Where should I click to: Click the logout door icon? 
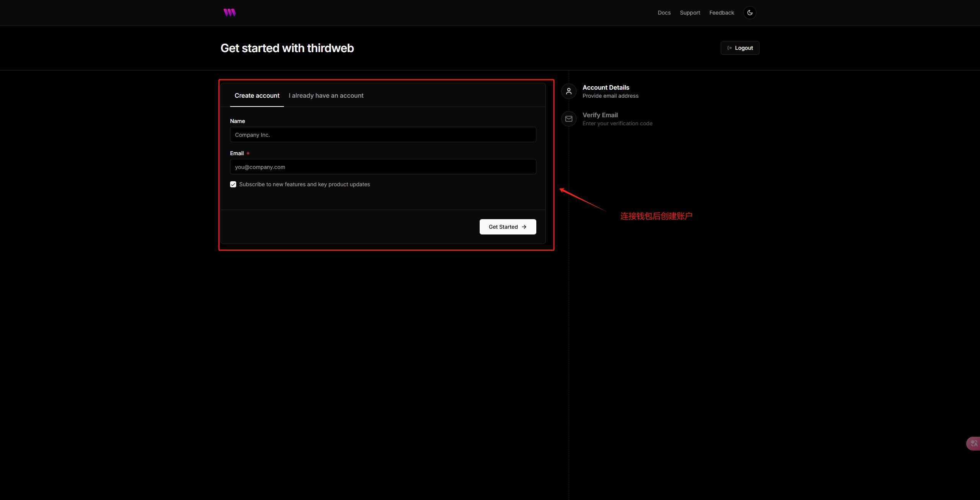tap(729, 48)
